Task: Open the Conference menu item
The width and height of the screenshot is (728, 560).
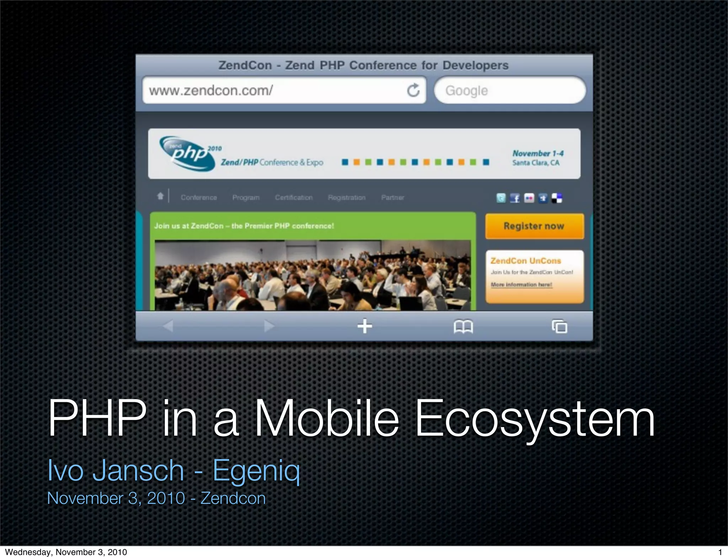Action: [199, 198]
